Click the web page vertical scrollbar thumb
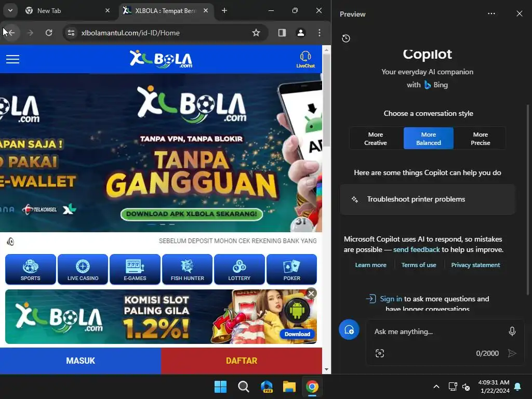The height and width of the screenshot is (399, 532). [x=326, y=100]
